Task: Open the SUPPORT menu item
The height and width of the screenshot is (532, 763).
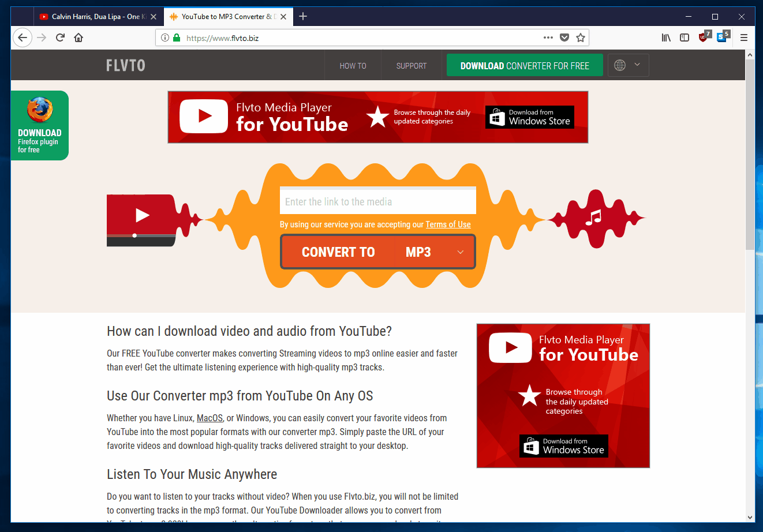Action: click(x=412, y=66)
